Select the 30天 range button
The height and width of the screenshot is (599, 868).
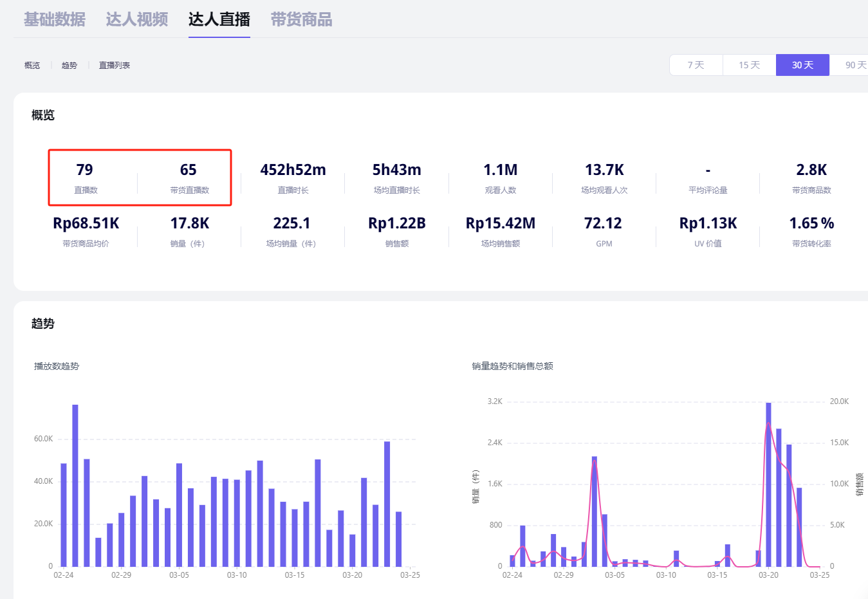[802, 65]
